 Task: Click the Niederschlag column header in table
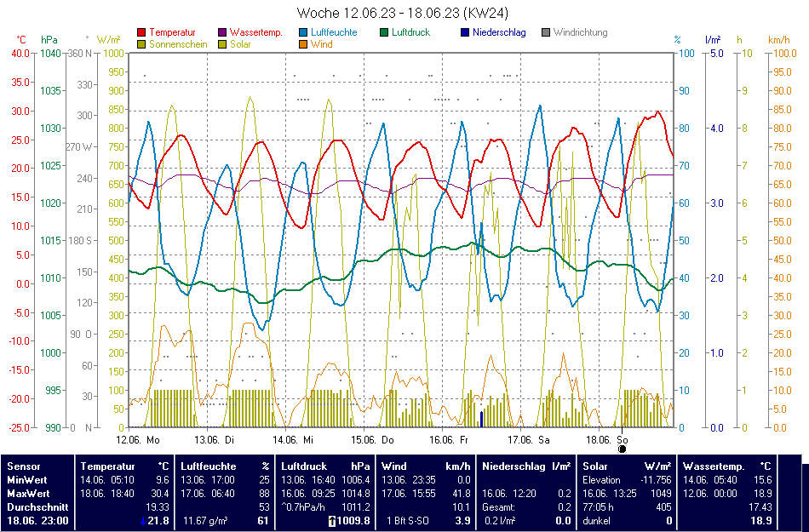pyautogui.click(x=514, y=466)
